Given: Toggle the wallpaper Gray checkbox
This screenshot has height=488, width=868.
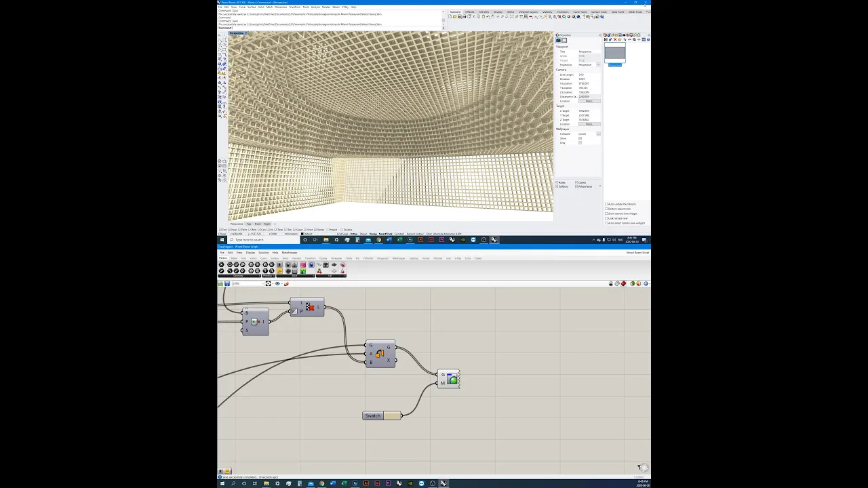Looking at the screenshot, I should pos(580,142).
